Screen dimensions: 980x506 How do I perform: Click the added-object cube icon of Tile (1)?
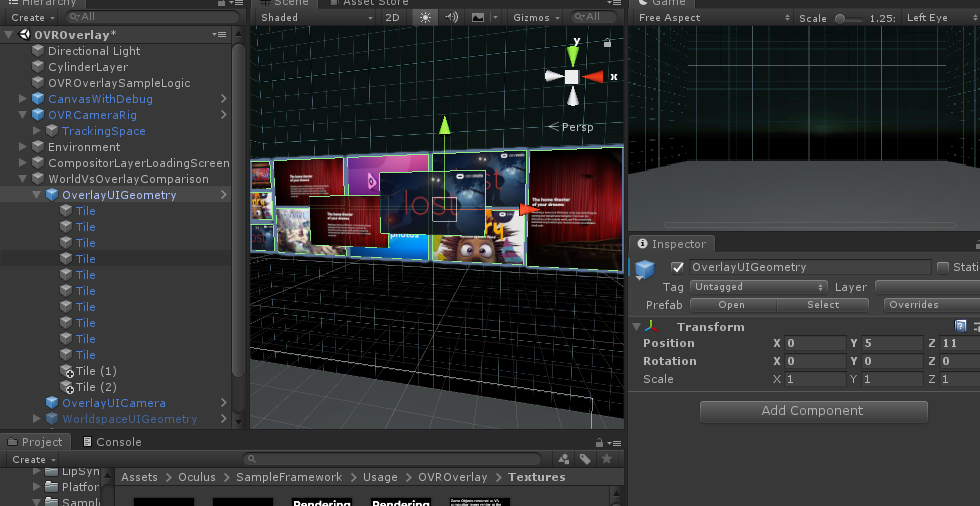66,371
